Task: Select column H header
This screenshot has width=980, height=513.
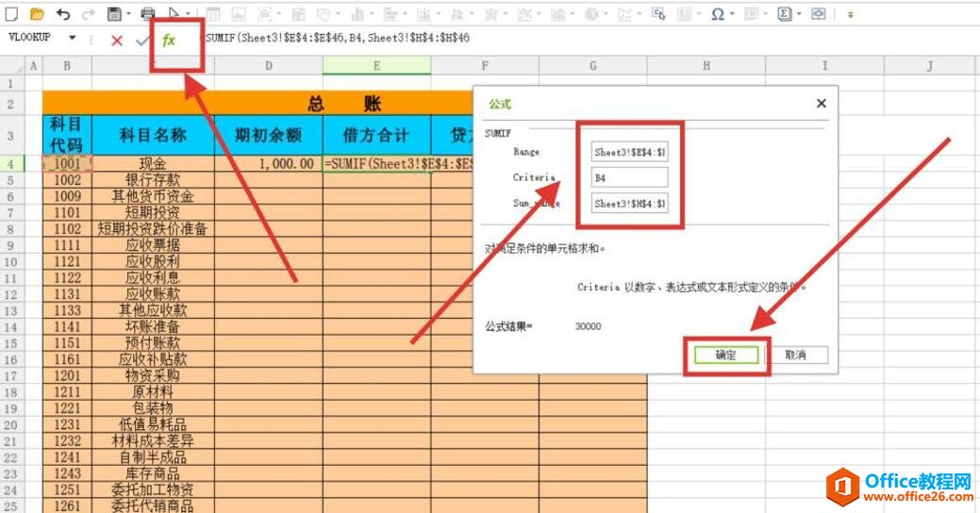Action: coord(706,66)
